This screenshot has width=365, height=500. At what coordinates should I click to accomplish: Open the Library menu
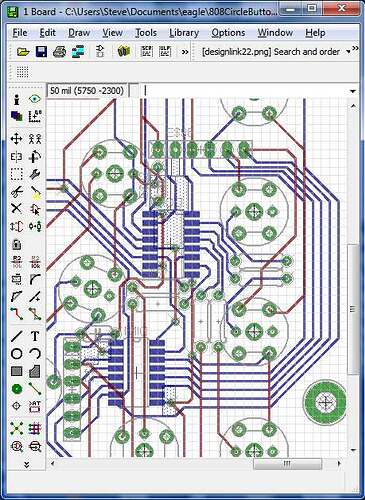184,33
